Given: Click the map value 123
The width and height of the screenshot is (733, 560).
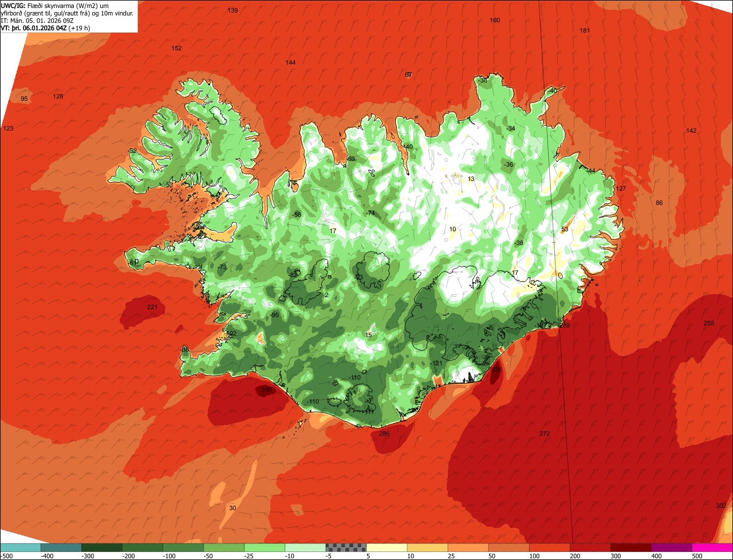Looking at the screenshot, I should click(8, 128).
